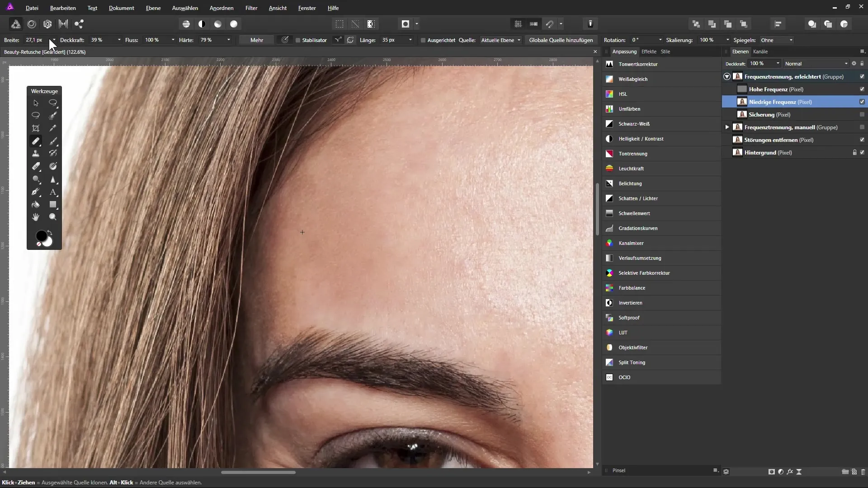Select the Selection Brush tool
Viewport: 868px width, 488px height.
click(53, 116)
